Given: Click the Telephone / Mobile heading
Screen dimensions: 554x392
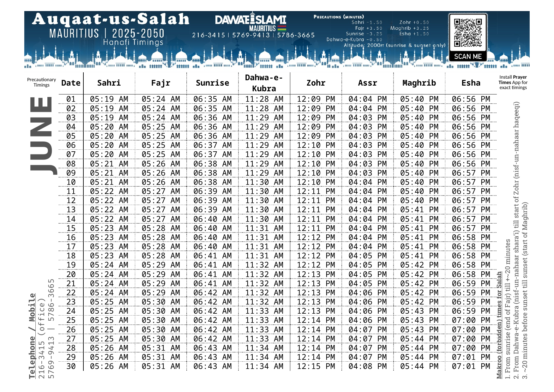Looking at the screenshot, I should pos(32,336).
